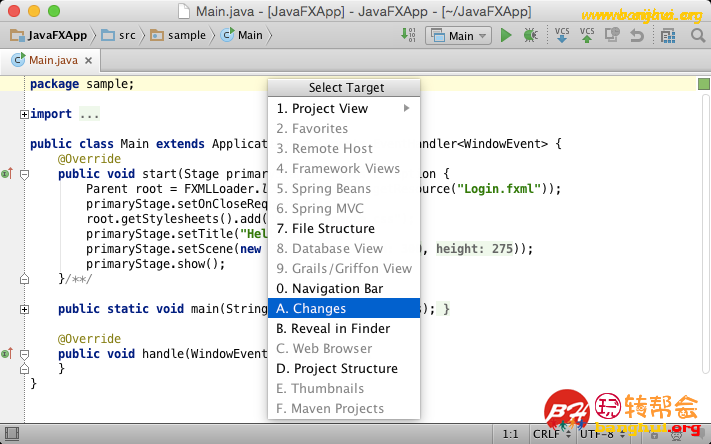Run the Main configuration with green arrow
This screenshot has width=711, height=444.
(x=506, y=35)
